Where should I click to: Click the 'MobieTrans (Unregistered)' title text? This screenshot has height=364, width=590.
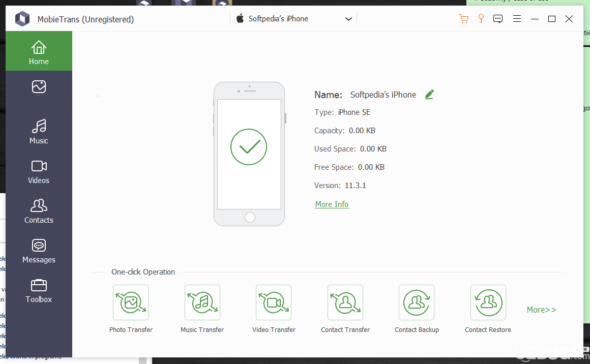click(x=85, y=19)
